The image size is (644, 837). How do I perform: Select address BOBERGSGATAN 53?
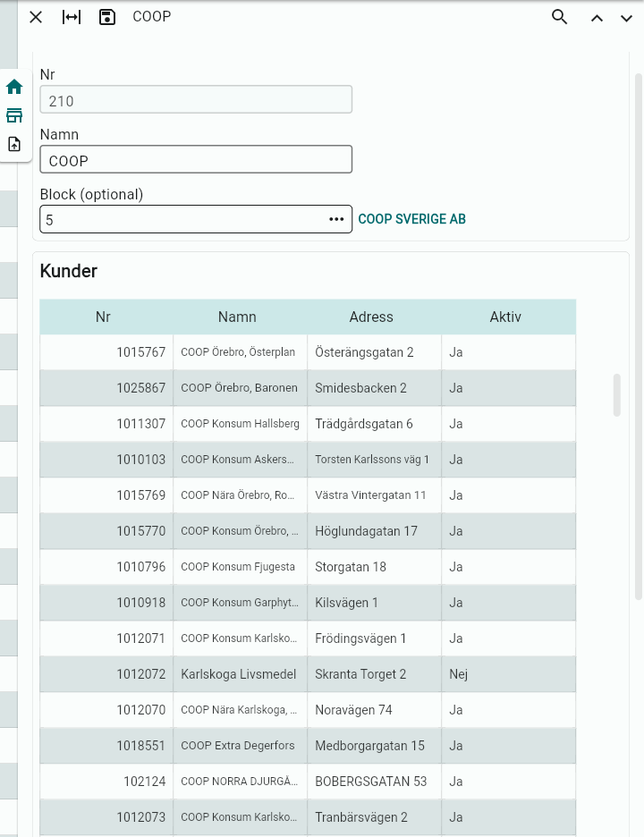pos(370,782)
